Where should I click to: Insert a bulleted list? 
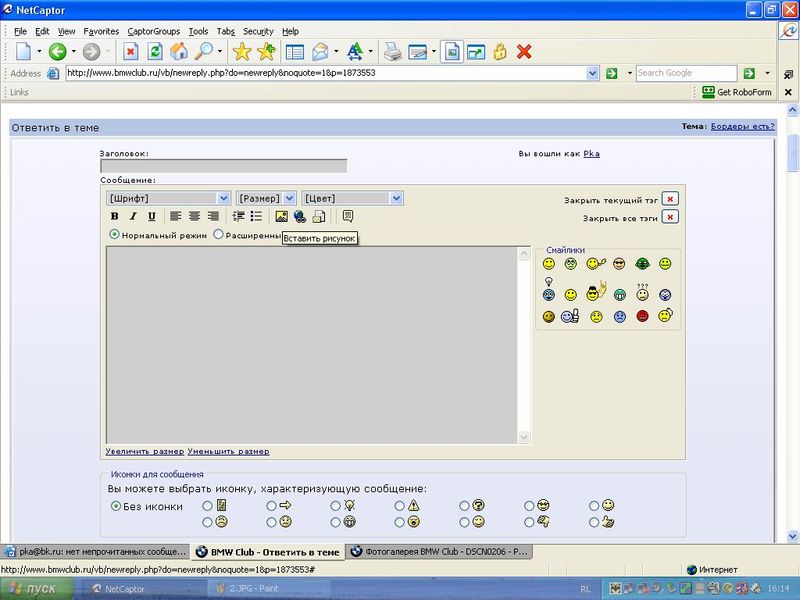(257, 216)
